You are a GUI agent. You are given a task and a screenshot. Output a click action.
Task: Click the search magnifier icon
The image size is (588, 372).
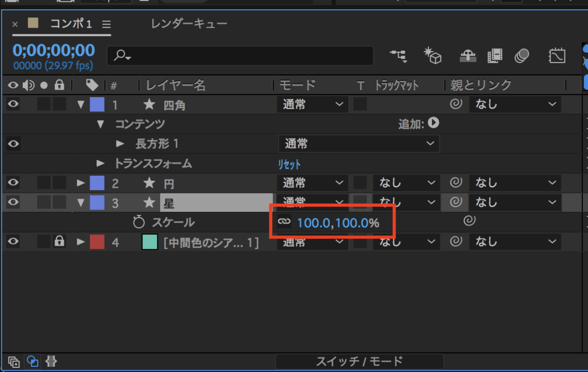click(x=122, y=56)
